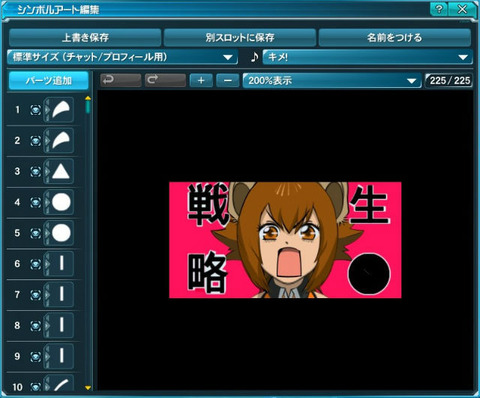This screenshot has width=480, height=398.
Task: Select the triangle shape of layer 3
Action: [x=61, y=171]
